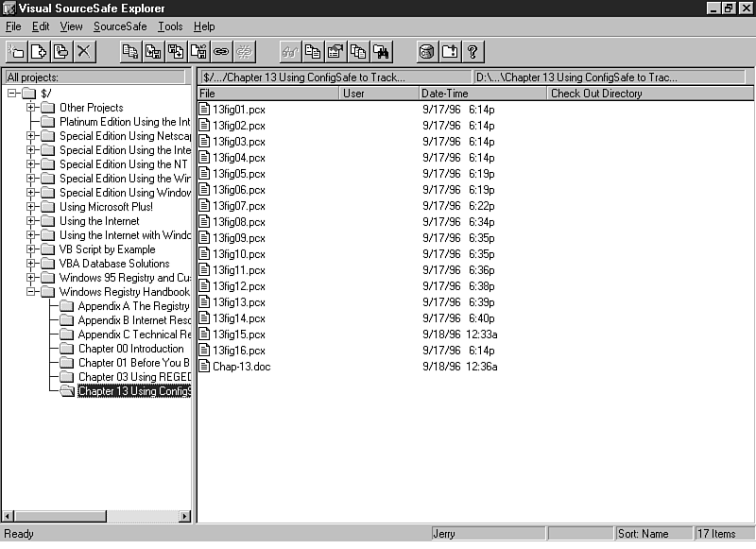
Task: Click the Check Out Directory column header
Action: (650, 93)
